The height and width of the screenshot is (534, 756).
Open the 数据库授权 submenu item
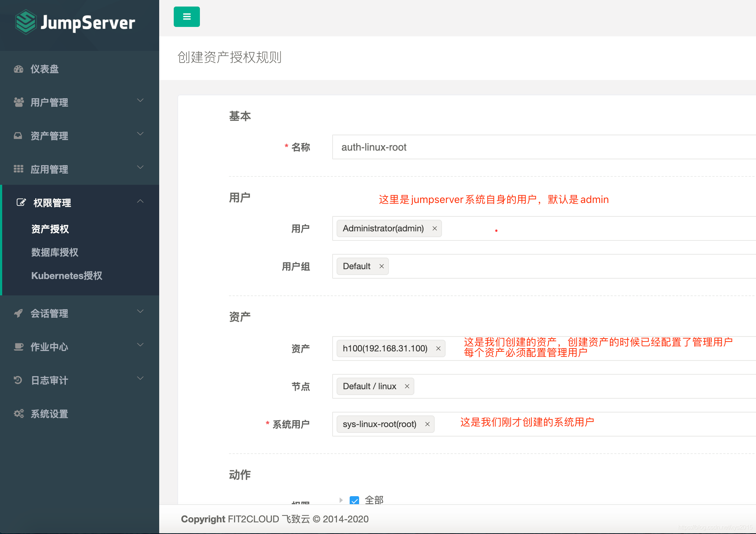55,252
